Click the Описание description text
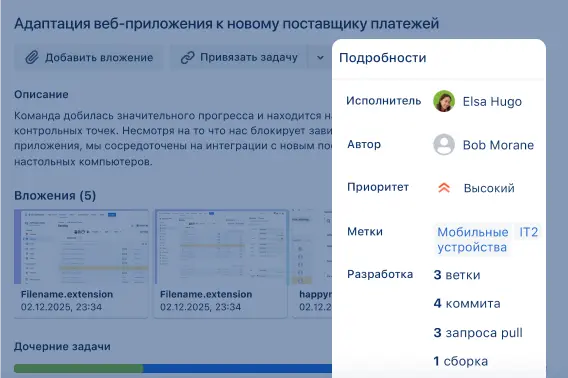The image size is (568, 378). [x=173, y=138]
